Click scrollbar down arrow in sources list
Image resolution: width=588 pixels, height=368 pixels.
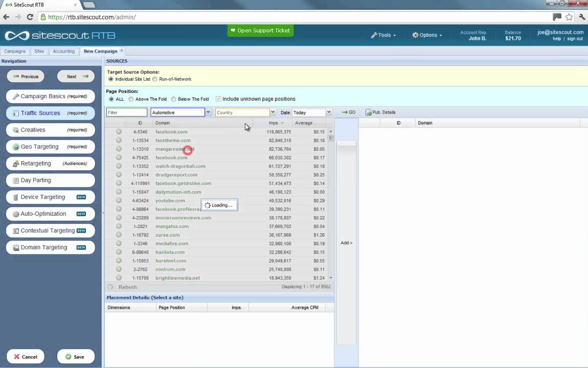(330, 278)
